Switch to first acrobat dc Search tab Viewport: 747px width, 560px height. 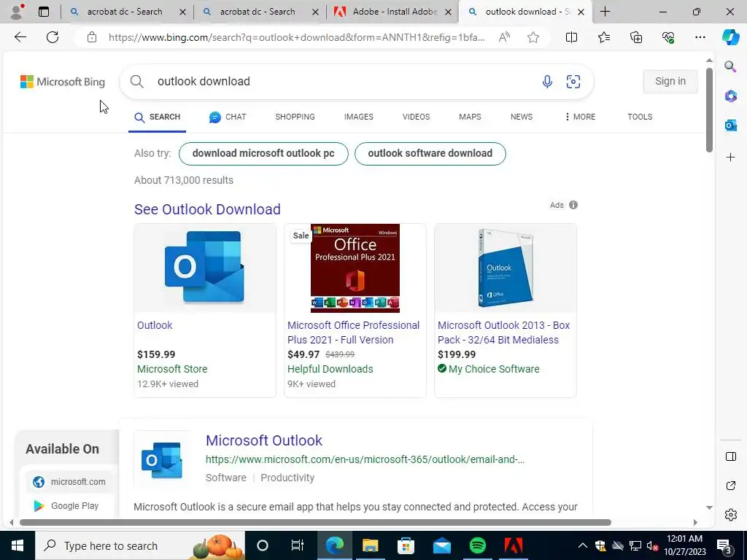125,12
